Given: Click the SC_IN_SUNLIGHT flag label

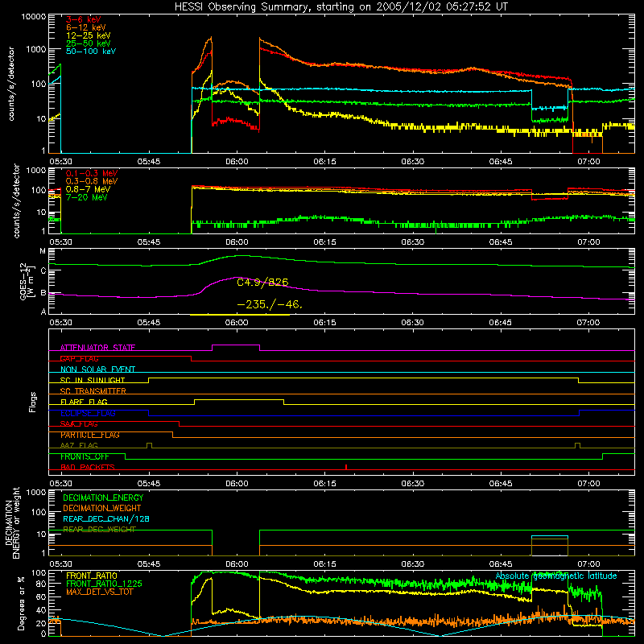Looking at the screenshot, I should [93, 380].
